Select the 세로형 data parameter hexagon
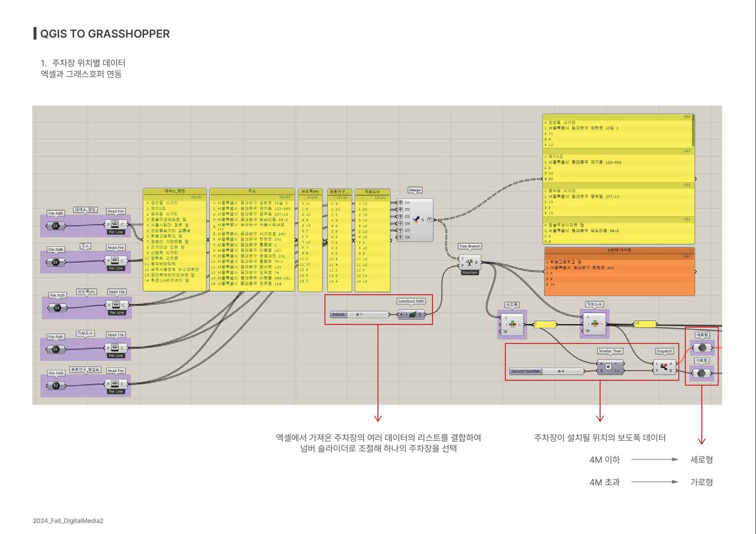Viewport: 756px width, 534px height. pos(702,348)
